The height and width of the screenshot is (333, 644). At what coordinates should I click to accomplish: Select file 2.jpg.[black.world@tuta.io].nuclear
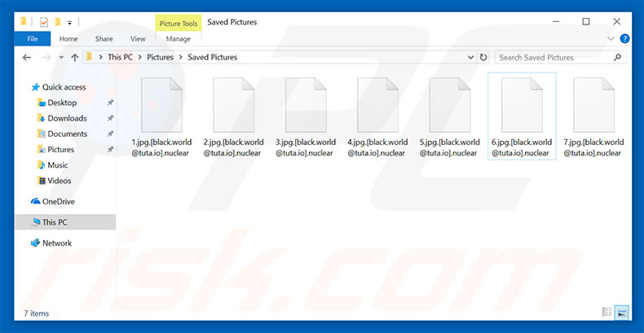234,117
